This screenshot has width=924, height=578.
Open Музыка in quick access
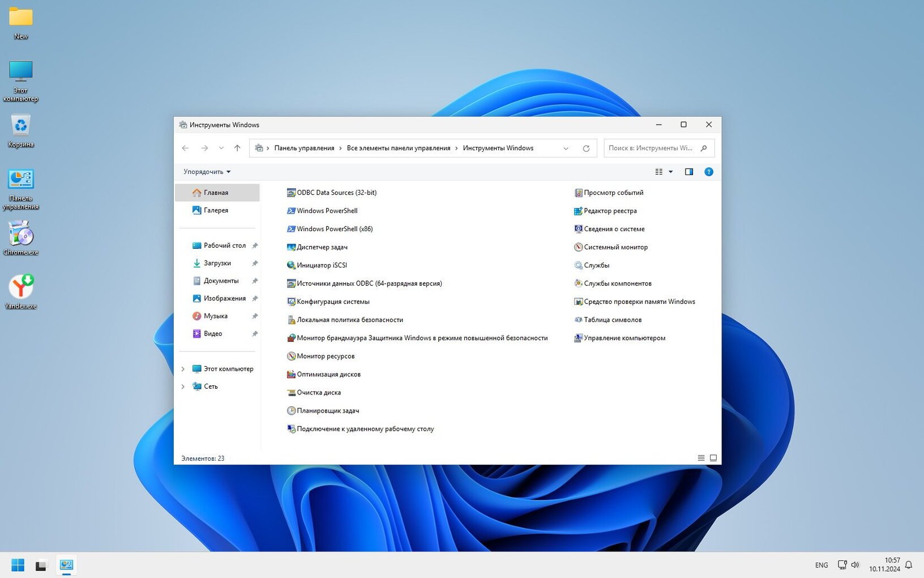point(217,316)
